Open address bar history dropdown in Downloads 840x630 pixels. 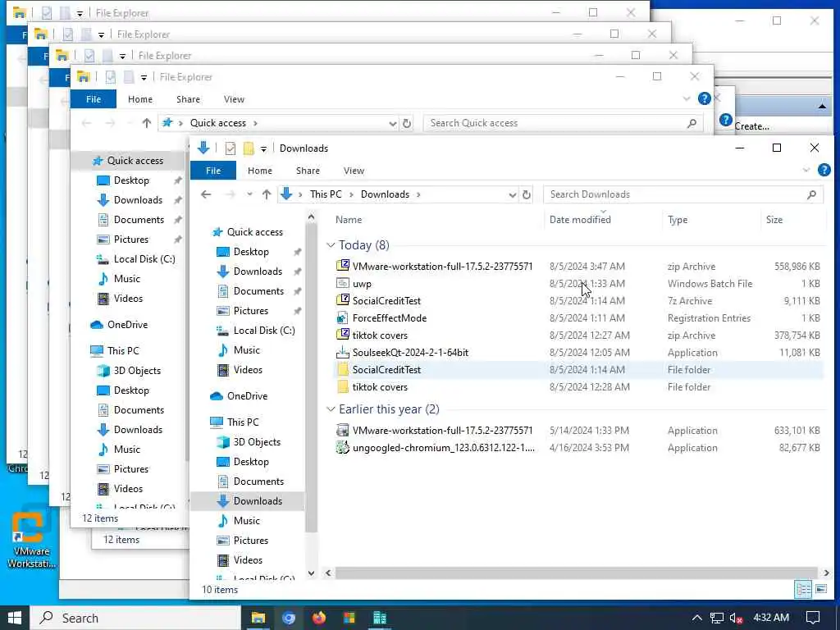(512, 194)
